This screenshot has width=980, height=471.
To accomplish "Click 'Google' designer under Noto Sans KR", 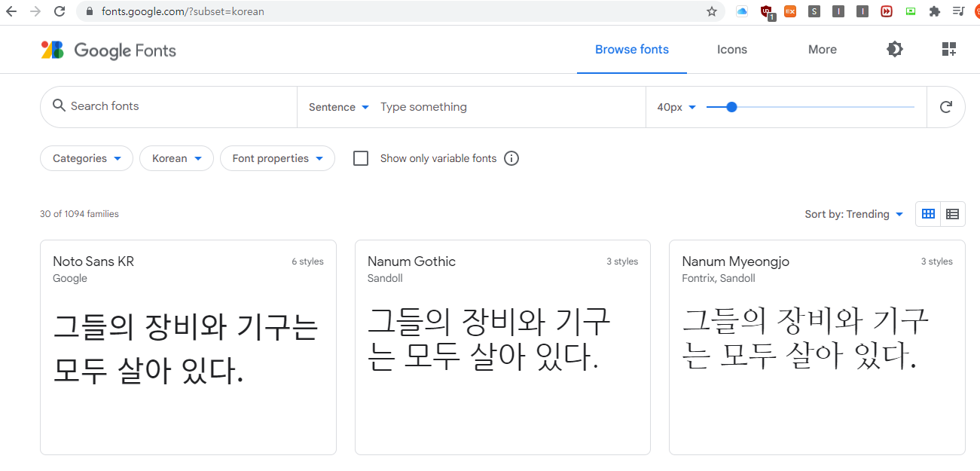I will click(x=70, y=278).
